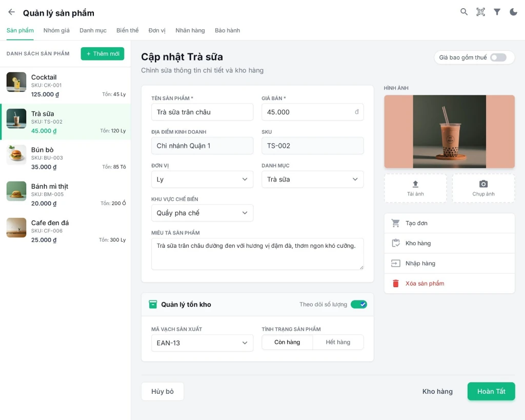Open the filter funnel icon
This screenshot has height=420, width=525.
497,12
